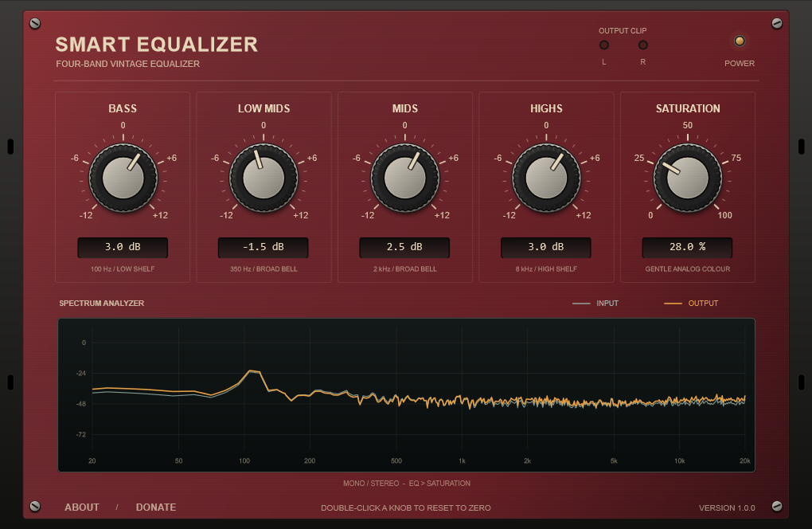Click the 25 mark on the Saturation knob
This screenshot has width=812, height=529.
[x=639, y=158]
